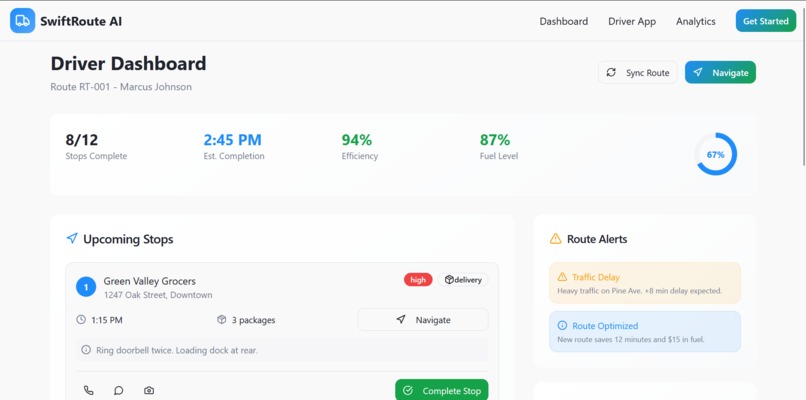Click the page vertical scrollbar
This screenshot has width=806, height=400.
point(802,85)
